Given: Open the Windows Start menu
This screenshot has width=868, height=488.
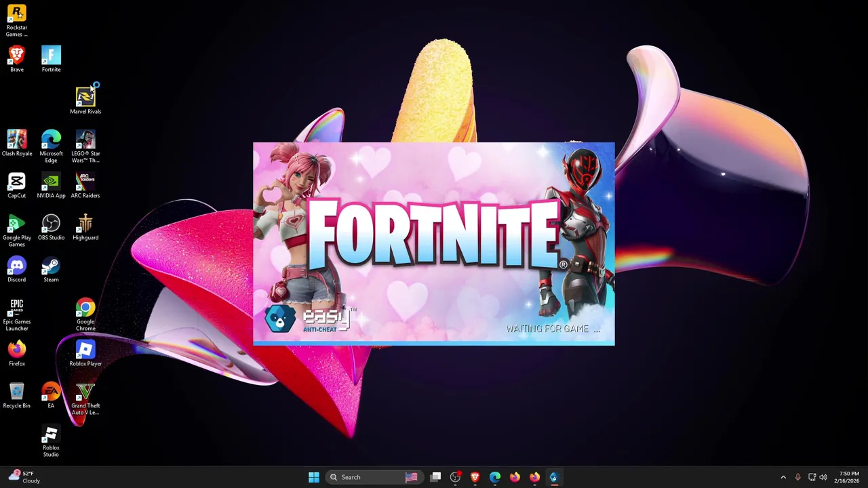Looking at the screenshot, I should coord(314,477).
